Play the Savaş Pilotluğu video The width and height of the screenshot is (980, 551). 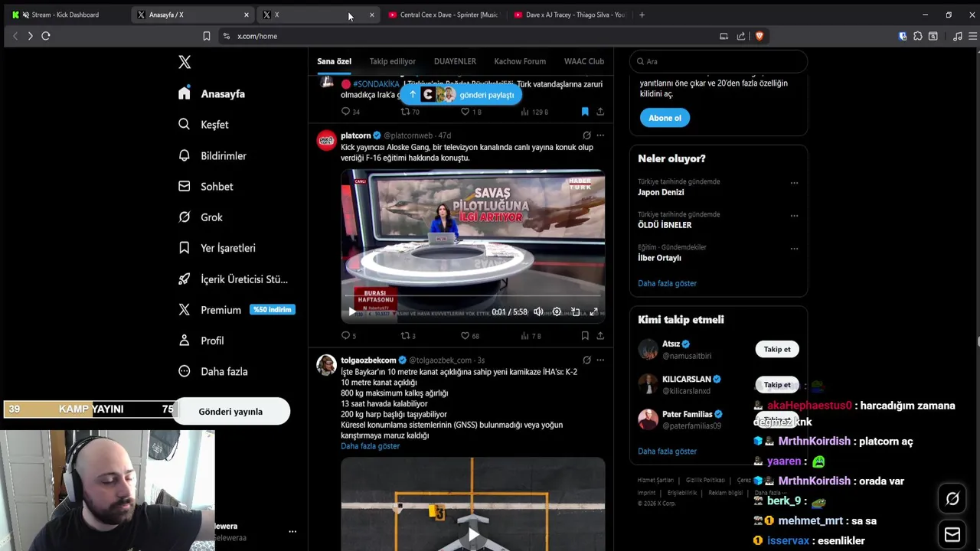(x=352, y=311)
